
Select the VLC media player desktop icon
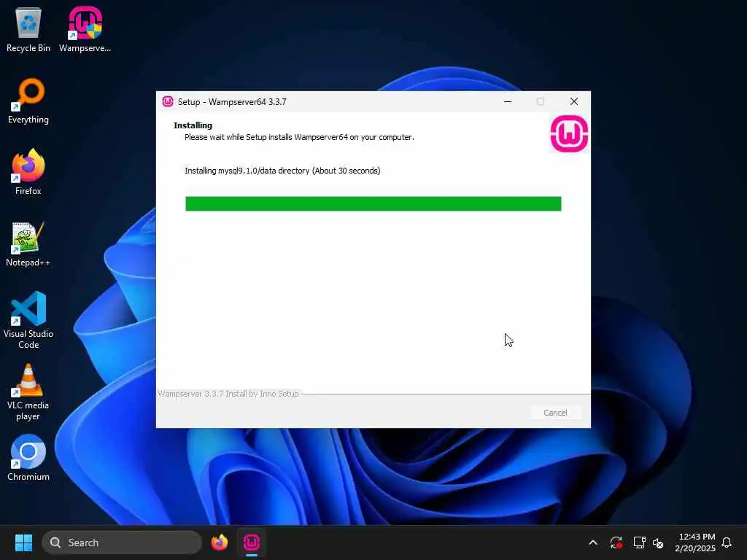tap(28, 392)
